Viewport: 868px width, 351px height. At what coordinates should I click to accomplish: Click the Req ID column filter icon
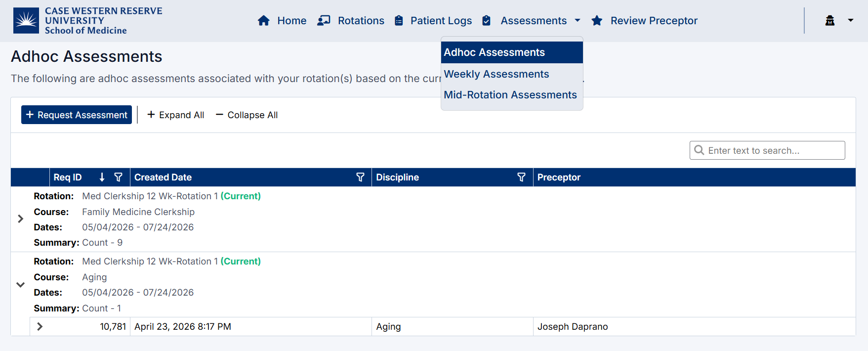[118, 177]
